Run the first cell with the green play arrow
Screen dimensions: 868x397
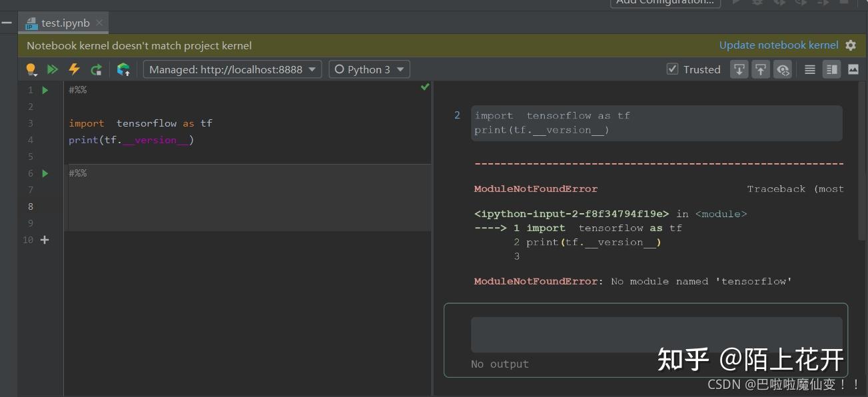click(x=44, y=89)
